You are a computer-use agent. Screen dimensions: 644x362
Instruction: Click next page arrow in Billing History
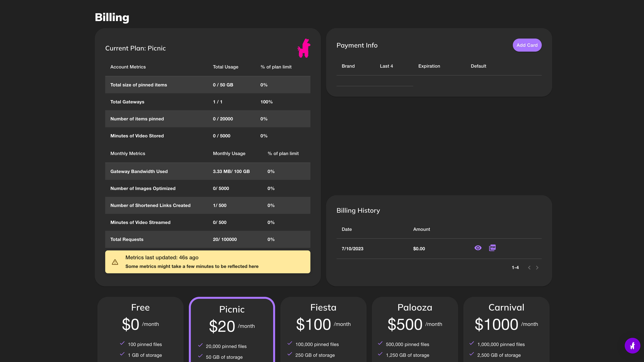coord(537,268)
